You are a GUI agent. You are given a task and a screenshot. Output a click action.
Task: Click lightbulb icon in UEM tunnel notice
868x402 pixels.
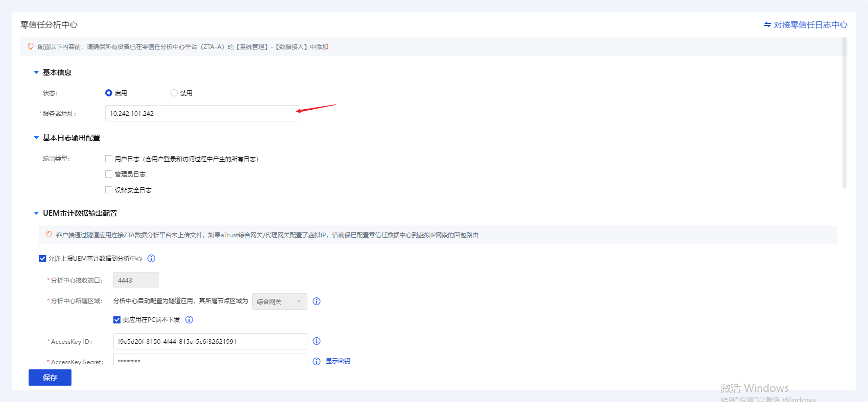49,235
